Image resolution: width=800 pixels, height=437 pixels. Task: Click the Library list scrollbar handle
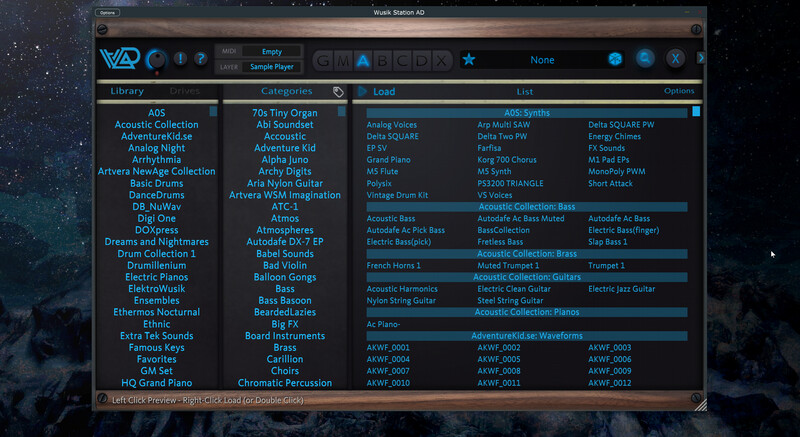[x=213, y=111]
